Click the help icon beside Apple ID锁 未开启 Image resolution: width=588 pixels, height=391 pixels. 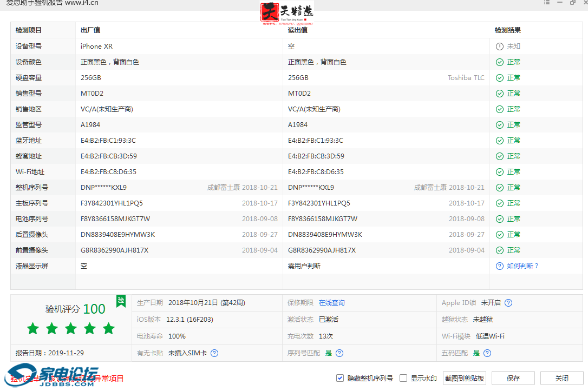(508, 303)
